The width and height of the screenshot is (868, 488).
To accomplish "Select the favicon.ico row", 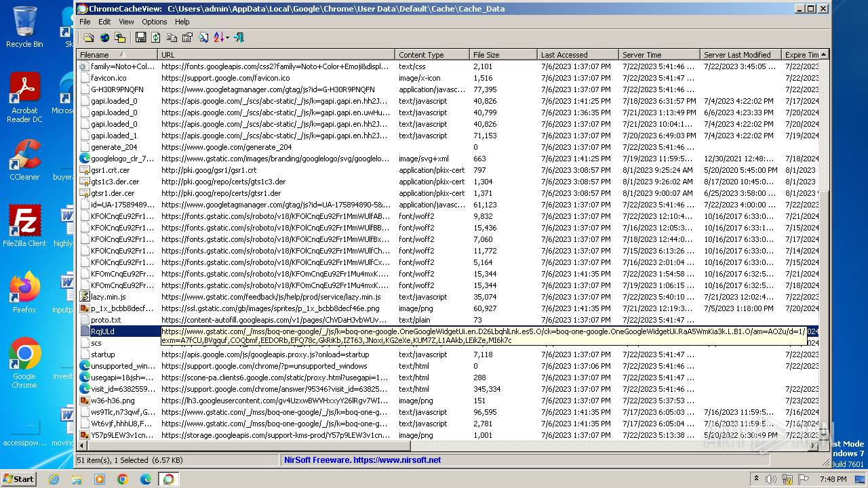I will (x=449, y=78).
